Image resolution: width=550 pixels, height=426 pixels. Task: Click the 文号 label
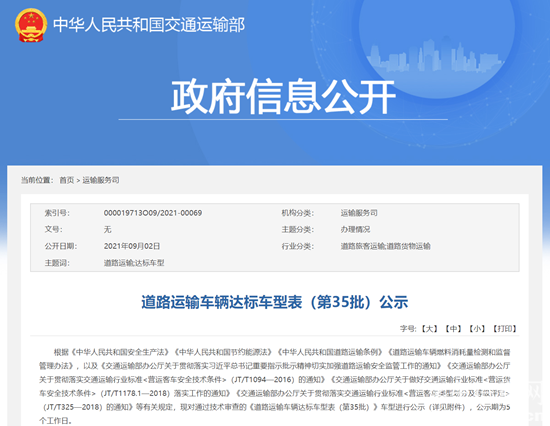pyautogui.click(x=54, y=229)
